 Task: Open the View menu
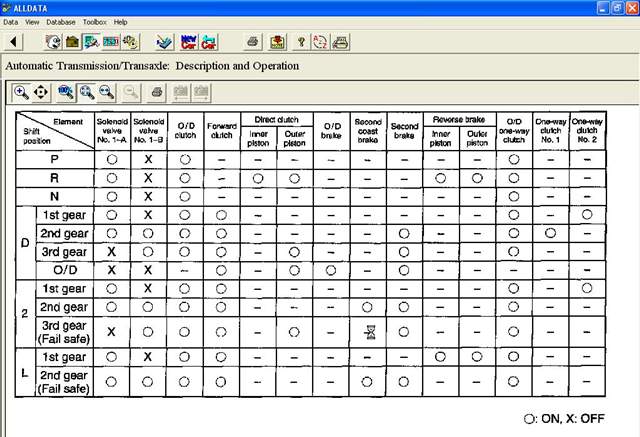pos(33,21)
